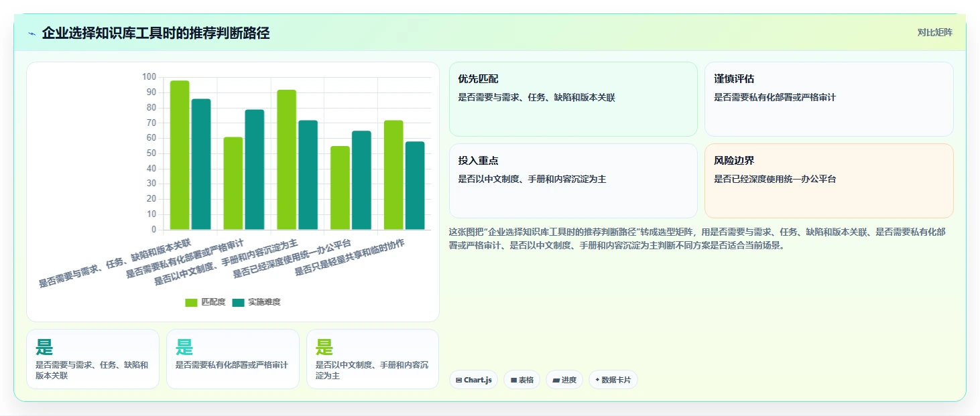980x416 pixels.
Task: Click y-axis value 0
Action: coord(154,230)
